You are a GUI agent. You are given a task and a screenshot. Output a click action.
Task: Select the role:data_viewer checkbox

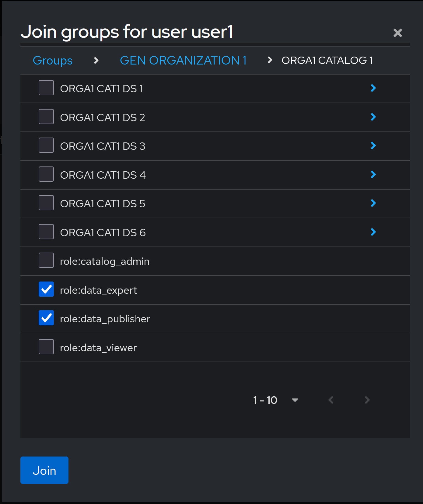(x=46, y=347)
